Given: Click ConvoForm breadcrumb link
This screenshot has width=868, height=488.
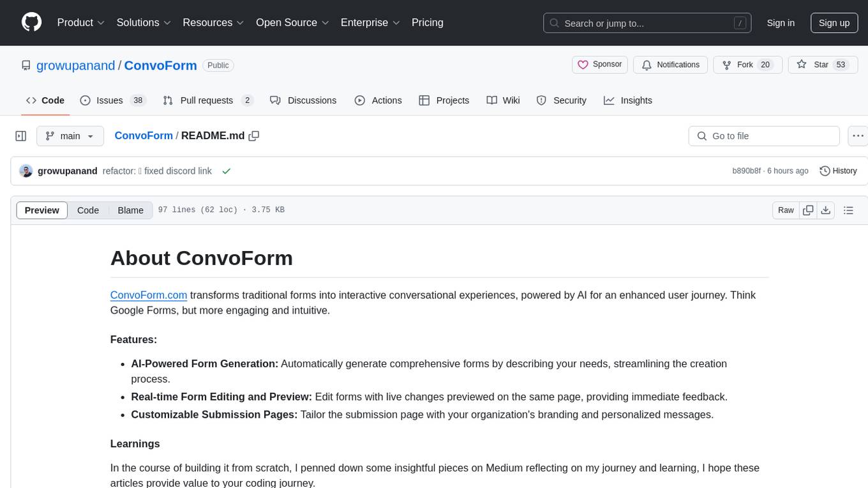Looking at the screenshot, I should click(144, 135).
